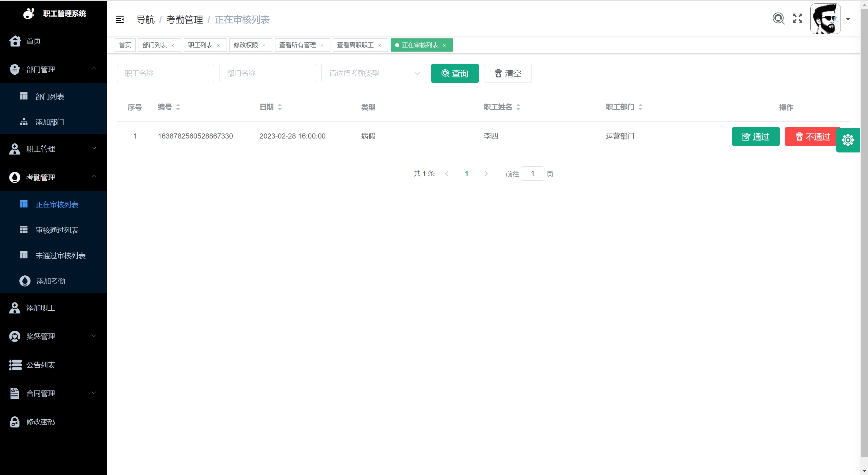This screenshot has width=868, height=475.
Task: Toggle fullscreen with the expand icon
Action: click(797, 18)
